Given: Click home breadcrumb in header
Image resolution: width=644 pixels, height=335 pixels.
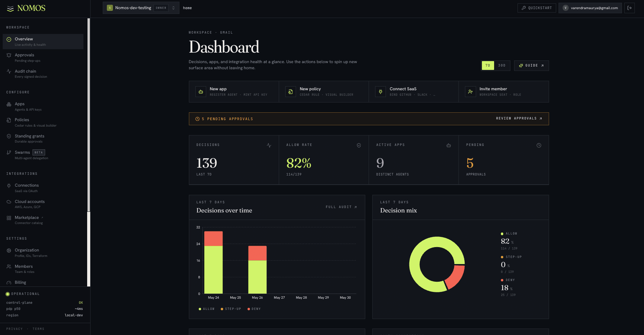Looking at the screenshot, I should click(x=187, y=8).
